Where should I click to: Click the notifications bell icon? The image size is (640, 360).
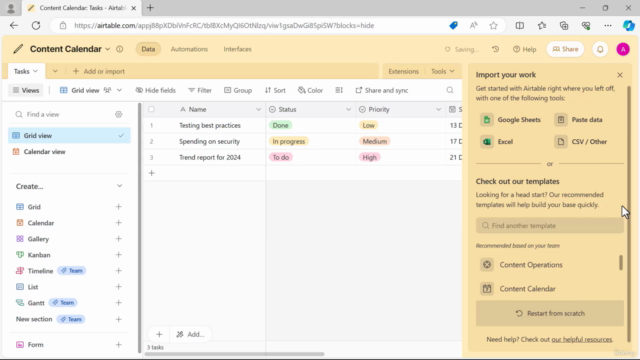coord(600,49)
